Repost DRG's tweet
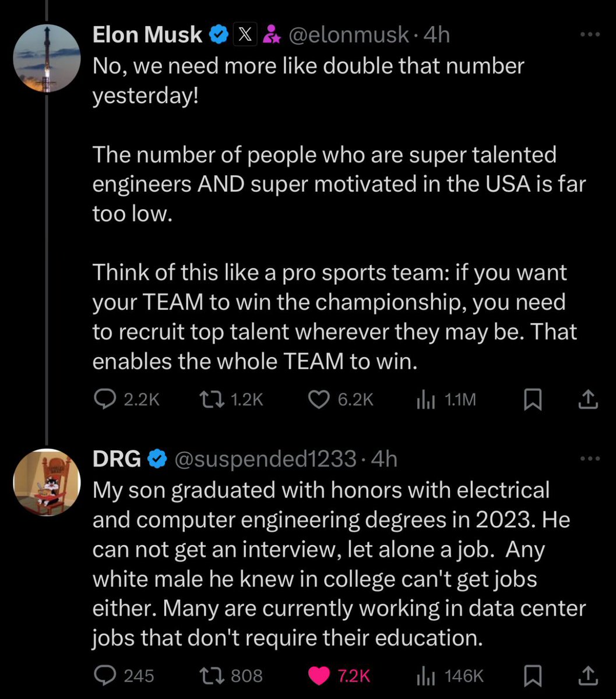Viewport: 616px width, 699px height. point(207,675)
